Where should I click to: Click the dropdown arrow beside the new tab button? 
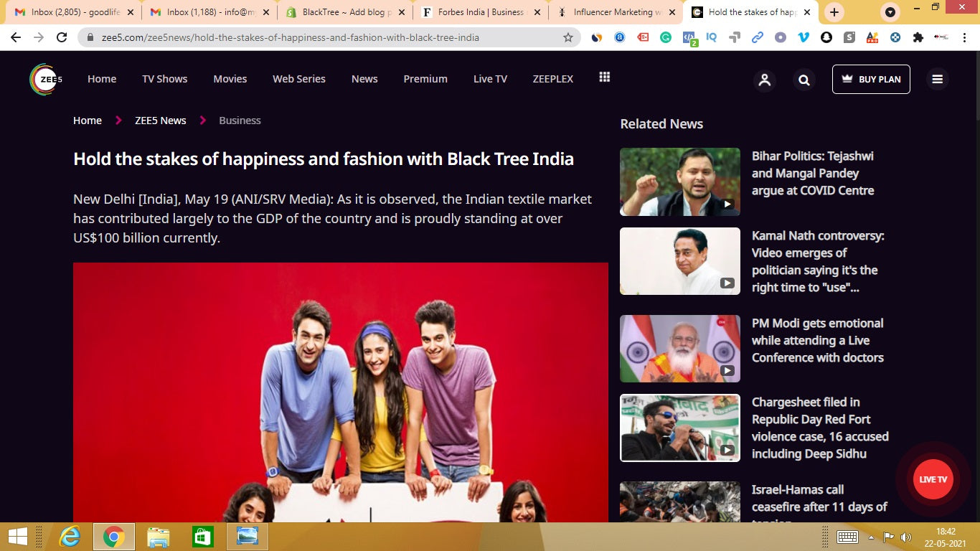click(890, 12)
